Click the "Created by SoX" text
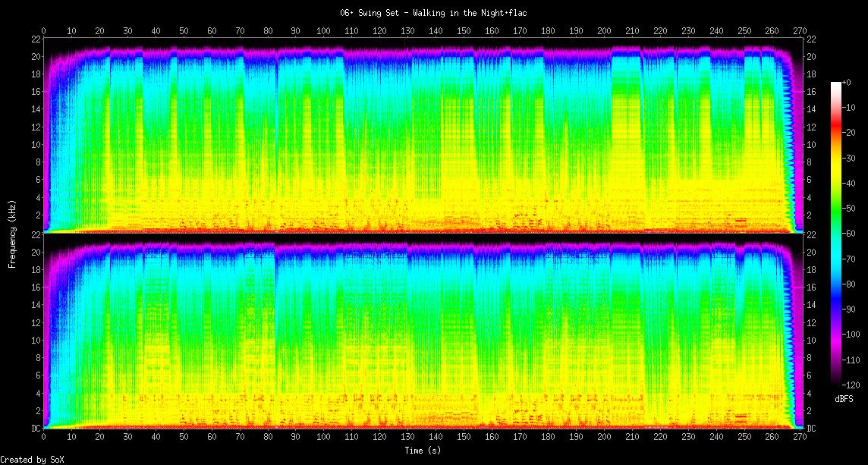Image resolution: width=868 pixels, height=465 pixels. click(x=32, y=460)
